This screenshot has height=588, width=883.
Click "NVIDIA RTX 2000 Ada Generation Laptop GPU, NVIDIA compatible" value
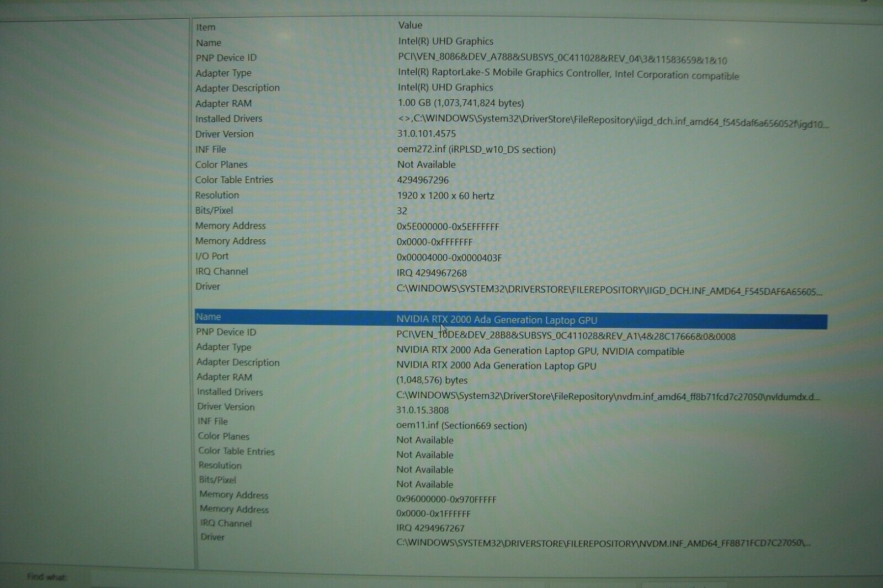(540, 351)
